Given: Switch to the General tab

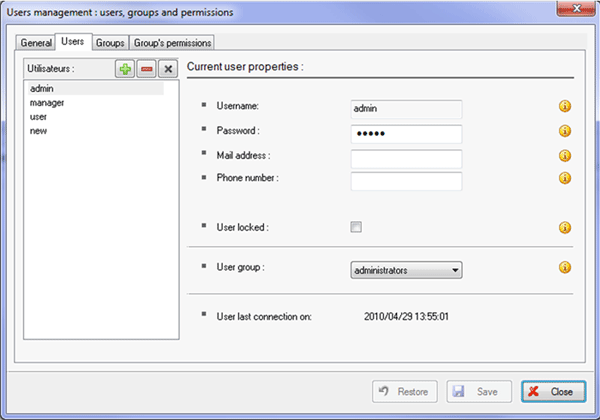Looking at the screenshot, I should (36, 43).
